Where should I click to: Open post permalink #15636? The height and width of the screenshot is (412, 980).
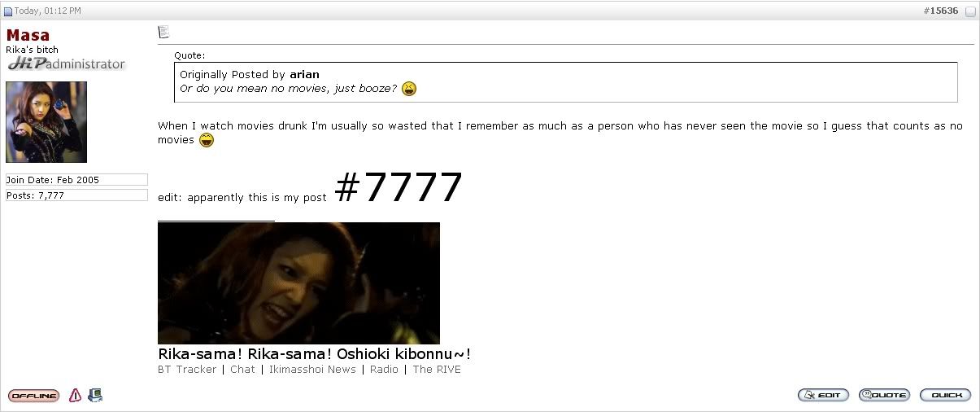click(941, 11)
